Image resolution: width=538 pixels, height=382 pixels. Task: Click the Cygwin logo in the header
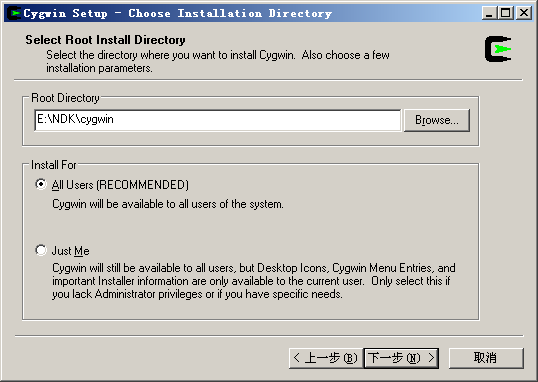pyautogui.click(x=498, y=49)
